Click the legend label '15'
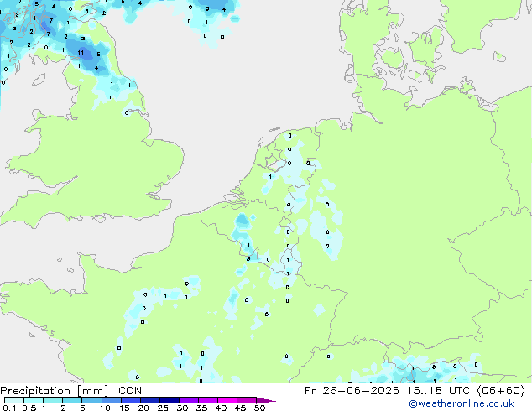 124,408
